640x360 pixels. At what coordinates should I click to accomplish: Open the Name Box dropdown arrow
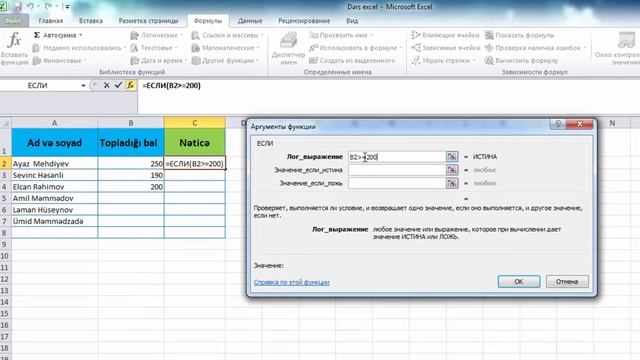point(83,85)
